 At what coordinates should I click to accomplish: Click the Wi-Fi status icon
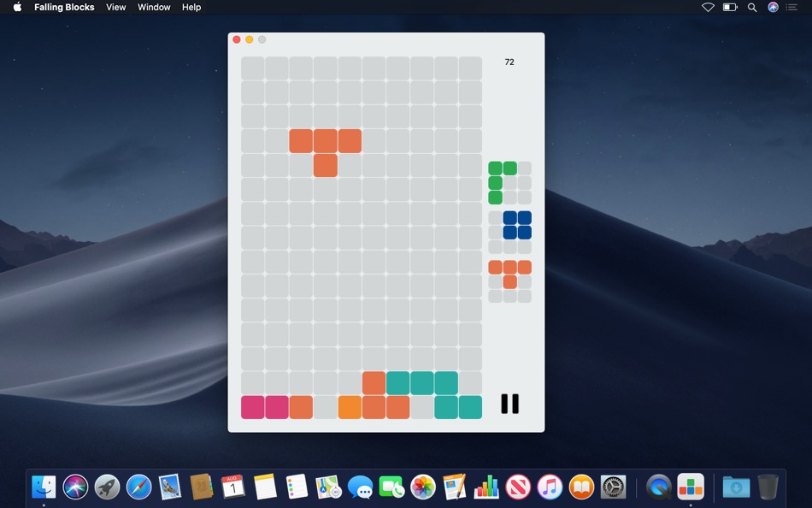[x=708, y=7]
